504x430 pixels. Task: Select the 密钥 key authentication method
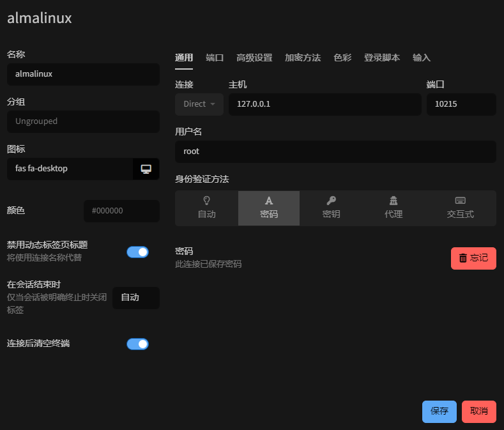331,208
